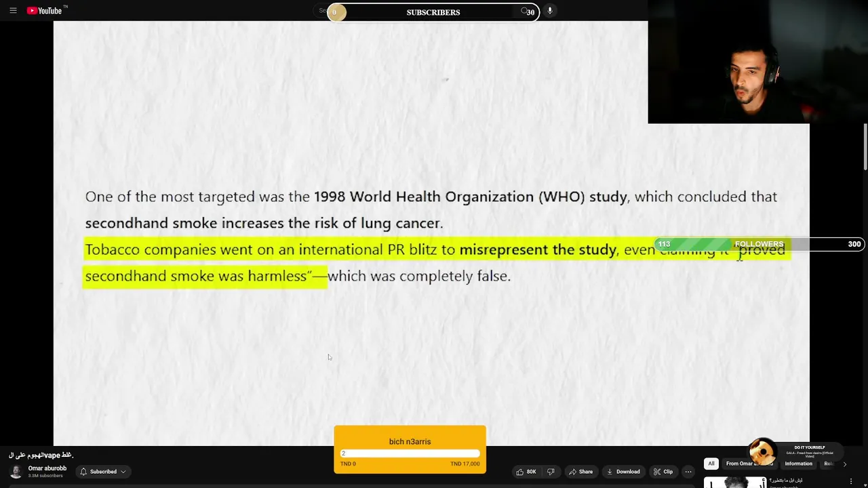Share the video
Viewport: 868px width, 488px height.
pos(581,472)
